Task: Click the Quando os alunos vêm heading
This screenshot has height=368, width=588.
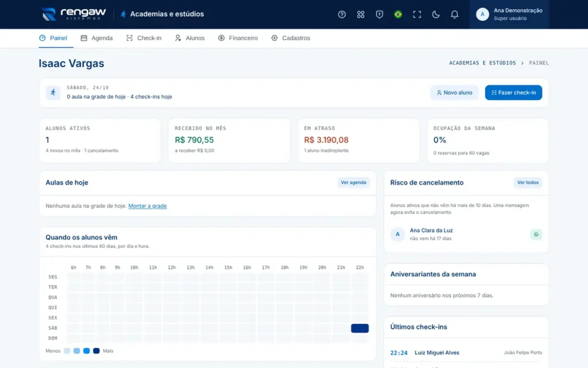Action: 82,237
